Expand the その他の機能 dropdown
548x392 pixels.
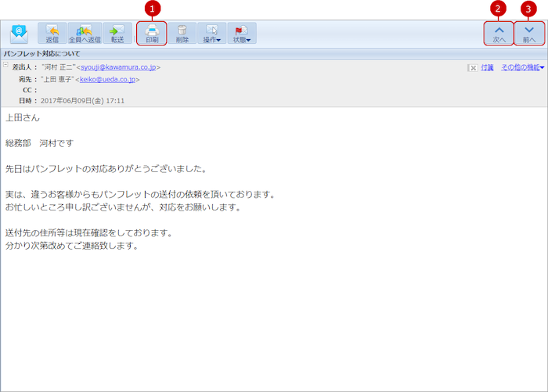click(522, 67)
